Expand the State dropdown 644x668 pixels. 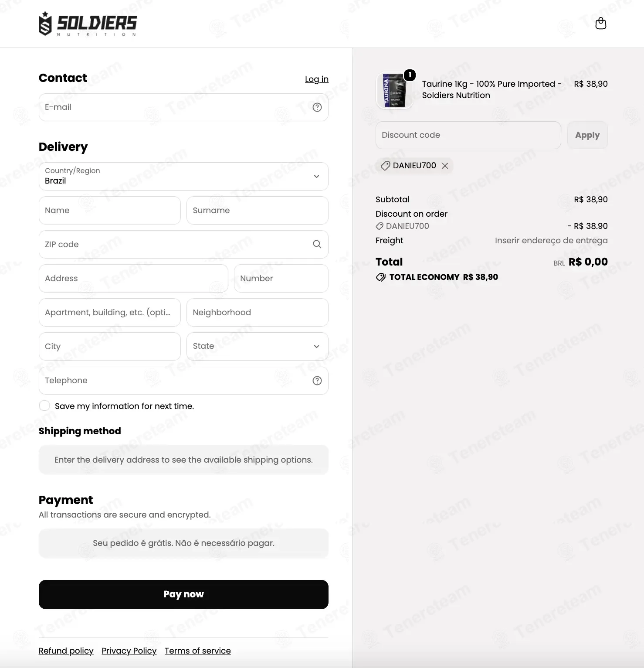(258, 346)
